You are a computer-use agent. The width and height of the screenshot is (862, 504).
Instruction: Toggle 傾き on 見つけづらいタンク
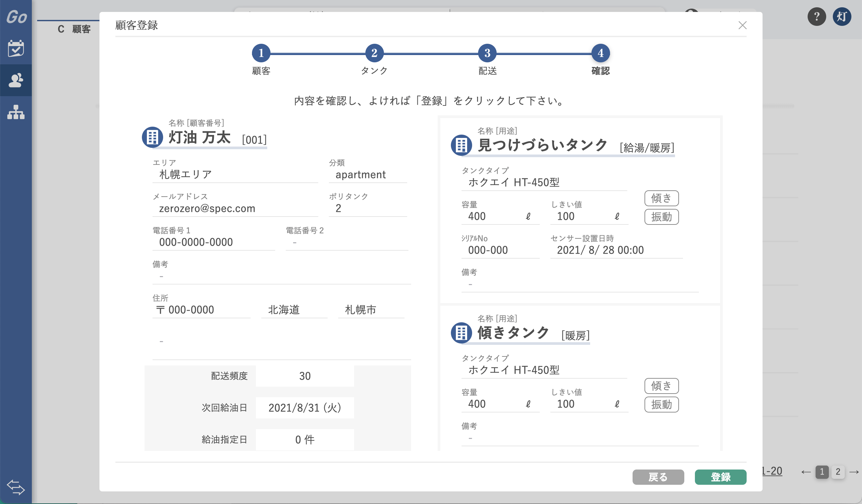point(661,198)
